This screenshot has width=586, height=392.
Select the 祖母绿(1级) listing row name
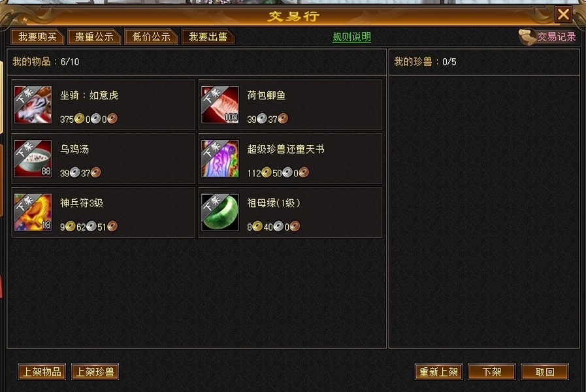[274, 203]
